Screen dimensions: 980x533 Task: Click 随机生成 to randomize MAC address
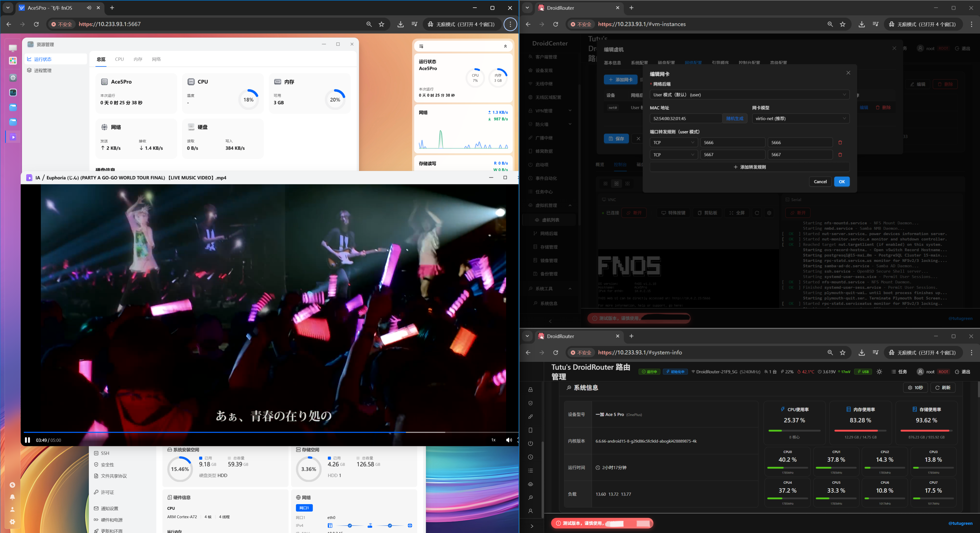point(734,119)
